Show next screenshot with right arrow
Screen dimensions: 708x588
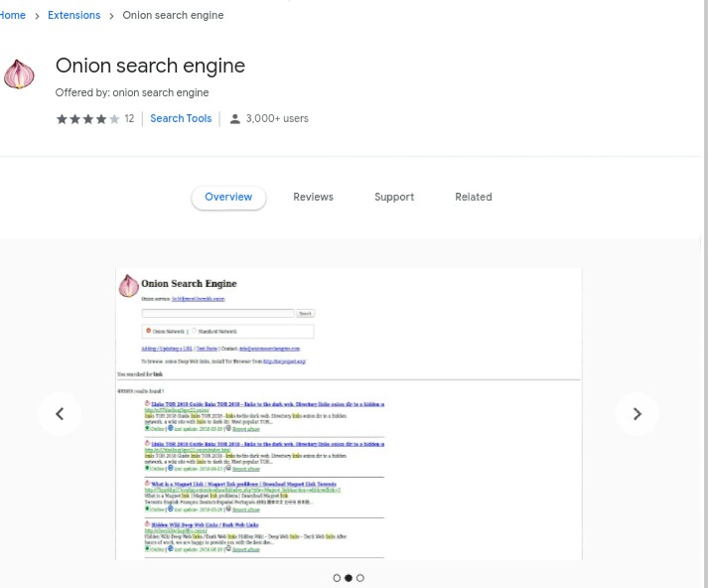pos(637,413)
